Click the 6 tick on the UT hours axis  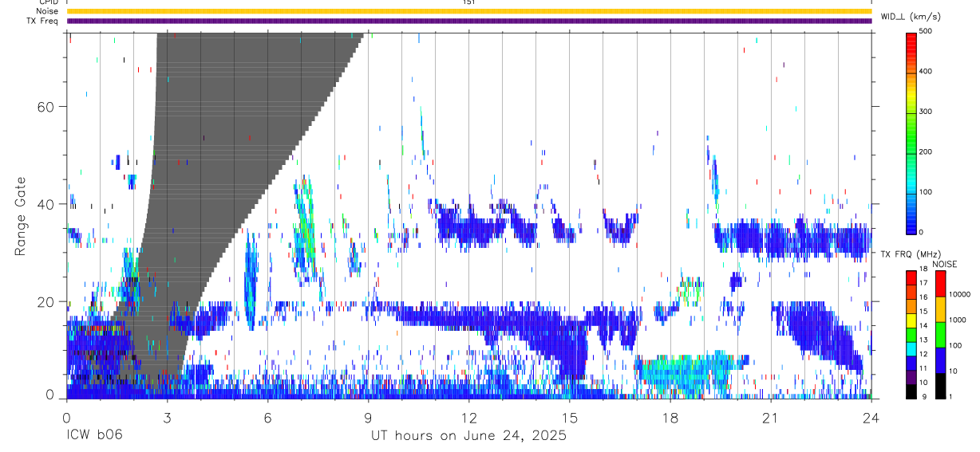click(x=267, y=417)
